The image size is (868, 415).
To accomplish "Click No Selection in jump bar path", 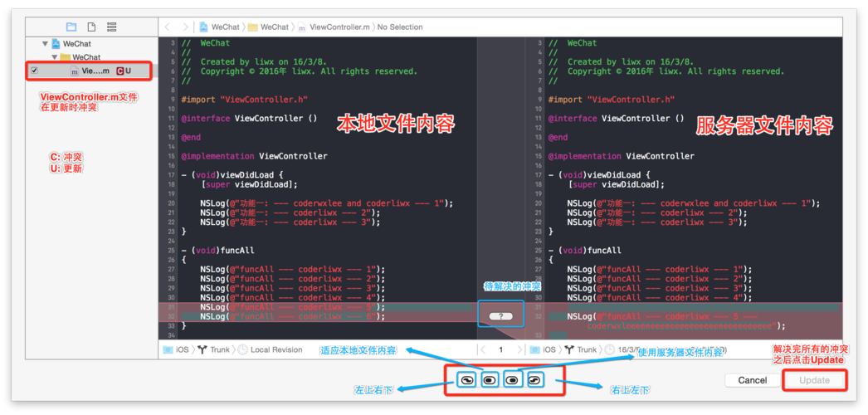I will coord(400,27).
